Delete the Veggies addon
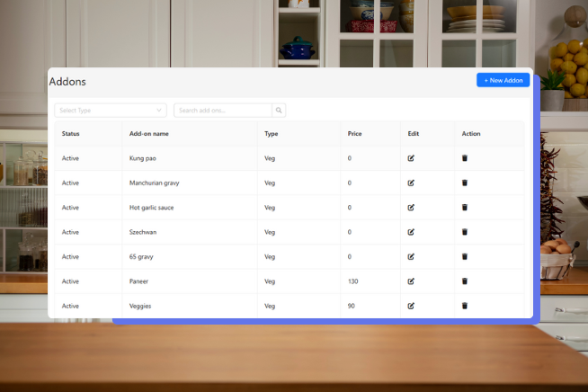The image size is (588, 392). click(465, 306)
